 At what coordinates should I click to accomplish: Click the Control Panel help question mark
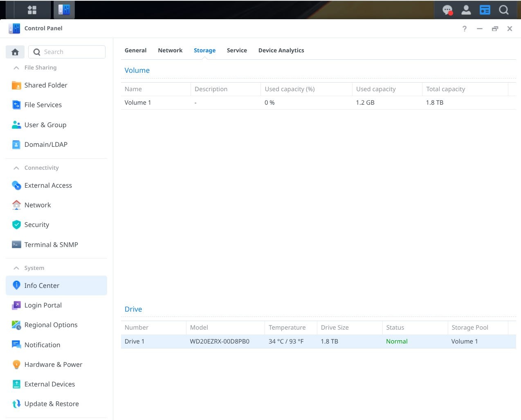click(x=465, y=29)
